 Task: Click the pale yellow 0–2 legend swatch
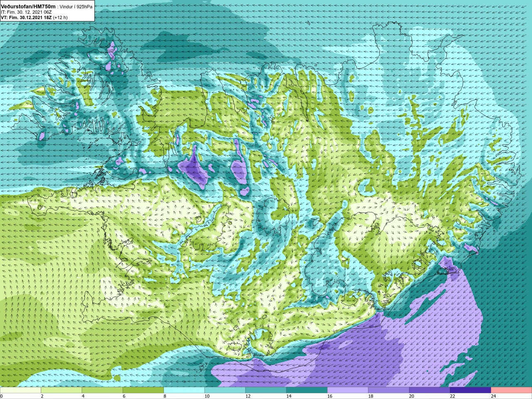(x=21, y=390)
